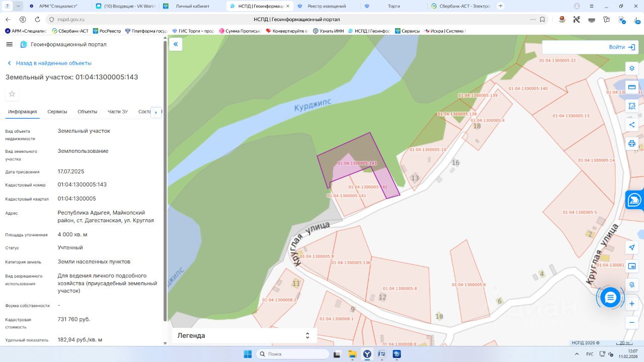Open the browser page options menu (three dots)

pyautogui.click(x=533, y=19)
